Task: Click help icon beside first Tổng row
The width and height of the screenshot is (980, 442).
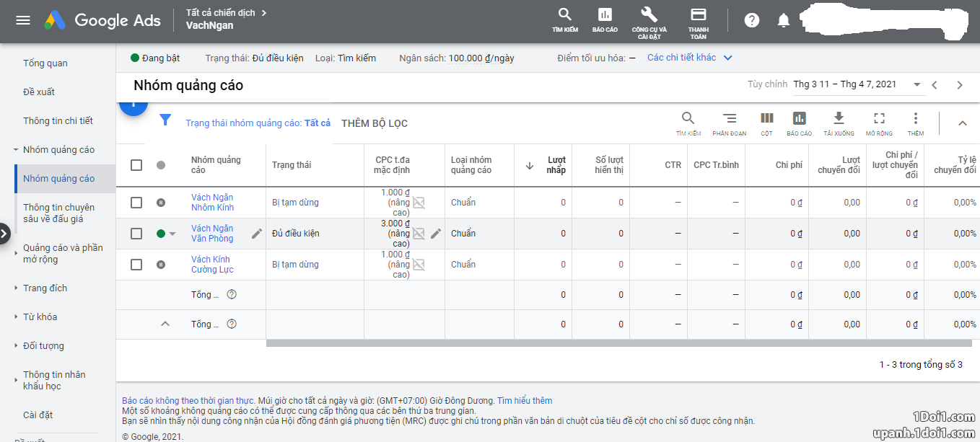Action: tap(232, 294)
